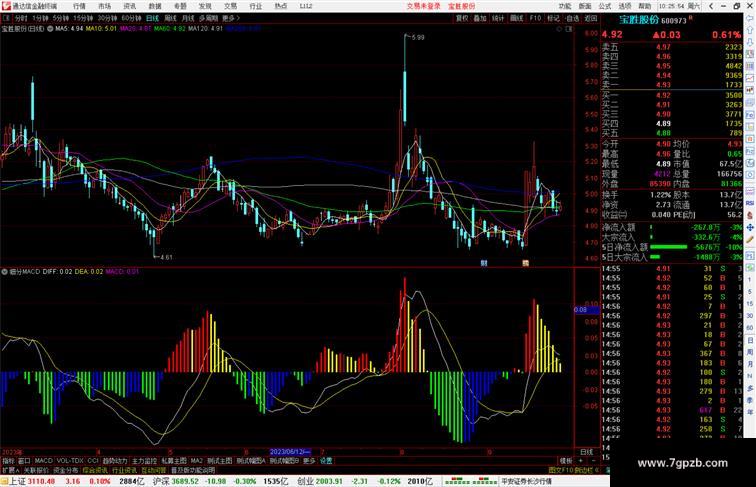Click the 创业 index in status bar

click(305, 481)
